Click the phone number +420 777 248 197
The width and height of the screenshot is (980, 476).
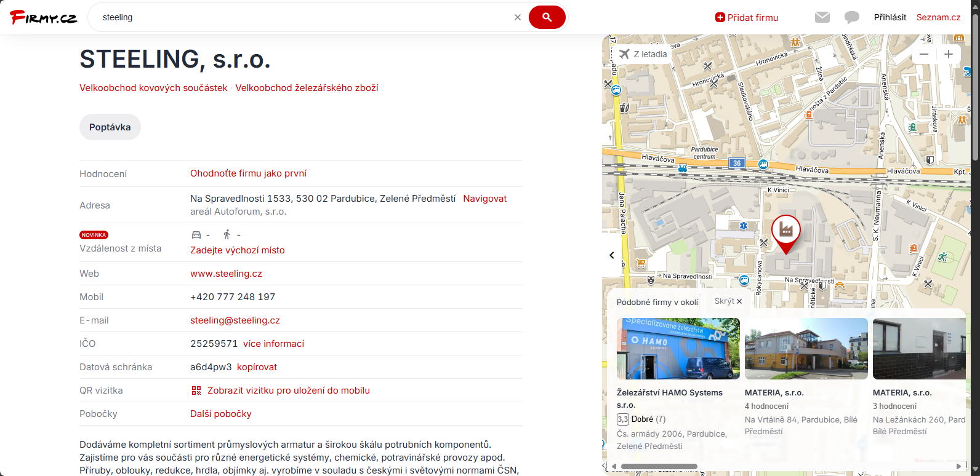(233, 297)
